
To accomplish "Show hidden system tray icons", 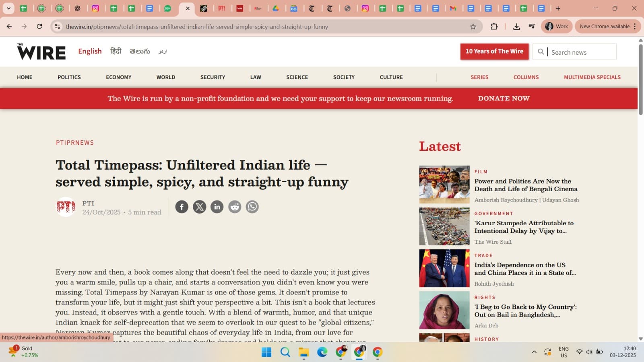I will pos(534,352).
